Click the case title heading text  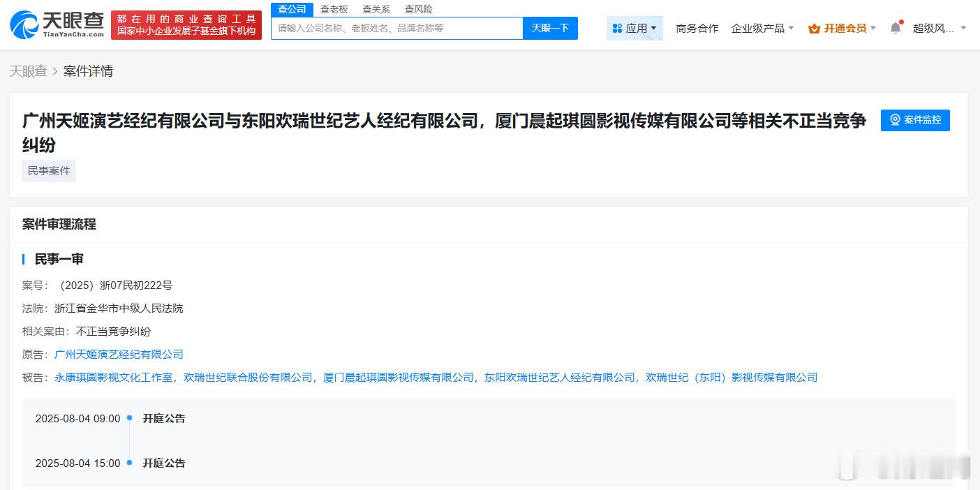(x=444, y=133)
